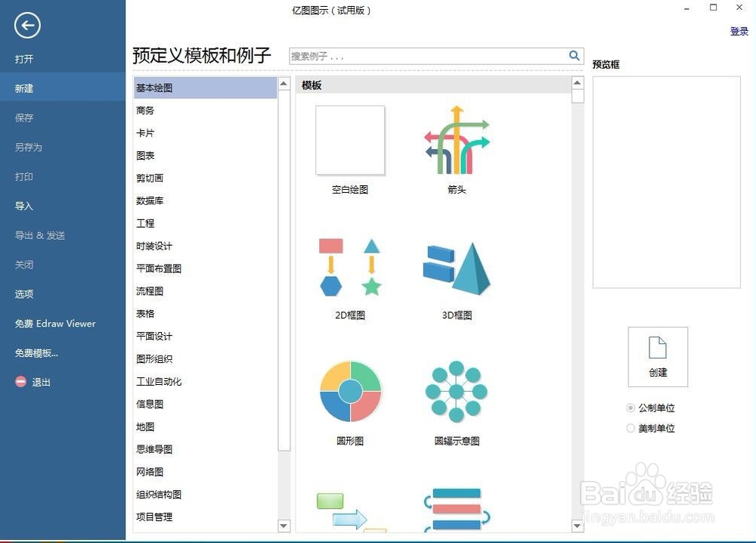Select the 空白绘图 blank drawing template
The height and width of the screenshot is (543, 756).
pos(349,140)
